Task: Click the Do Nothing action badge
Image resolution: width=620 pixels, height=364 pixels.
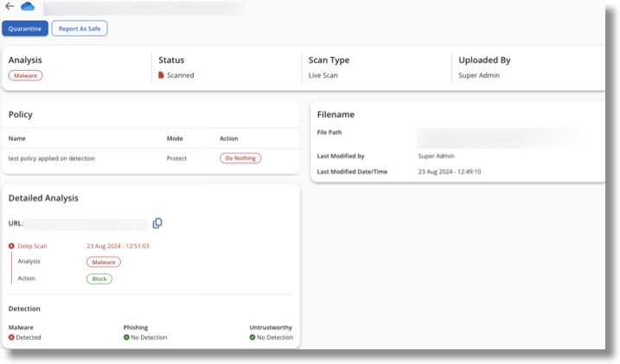Action: (x=240, y=158)
